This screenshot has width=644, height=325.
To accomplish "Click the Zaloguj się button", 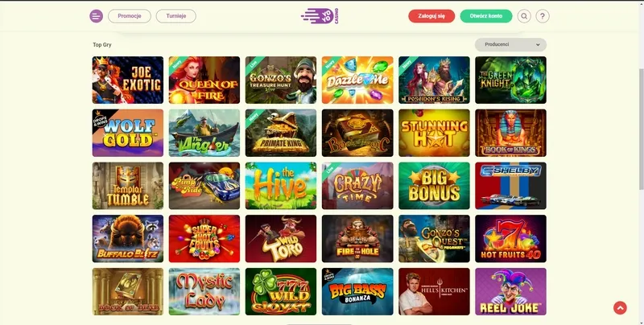I will (x=431, y=16).
